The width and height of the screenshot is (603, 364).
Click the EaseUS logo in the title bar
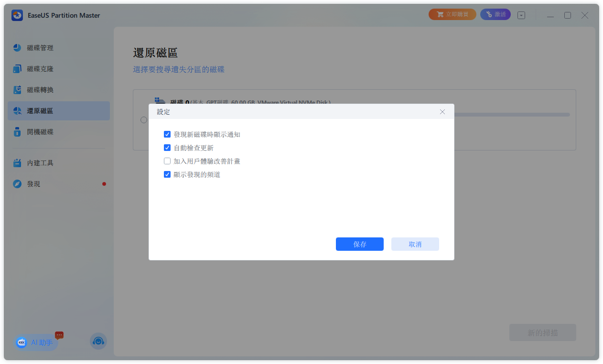click(x=17, y=15)
